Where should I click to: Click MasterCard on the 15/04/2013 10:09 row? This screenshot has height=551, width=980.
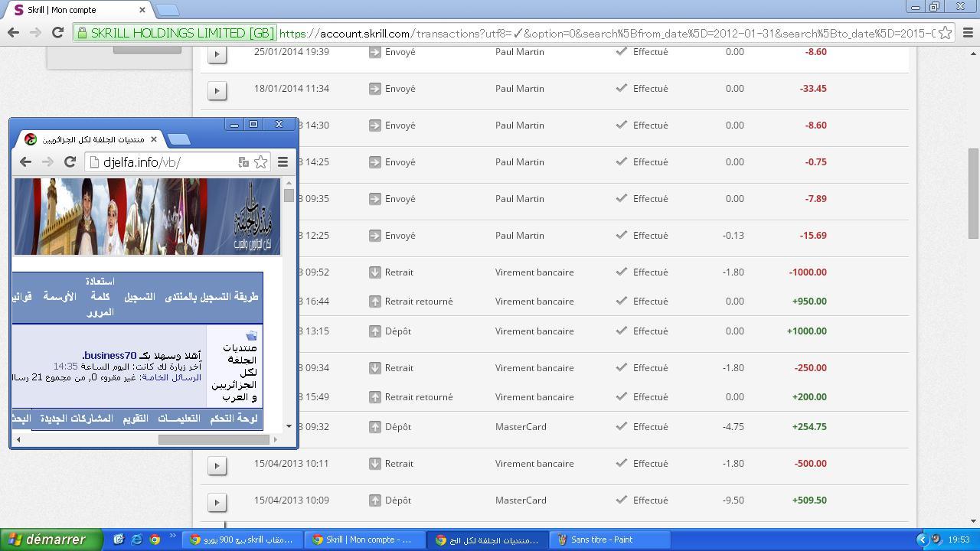(x=521, y=500)
